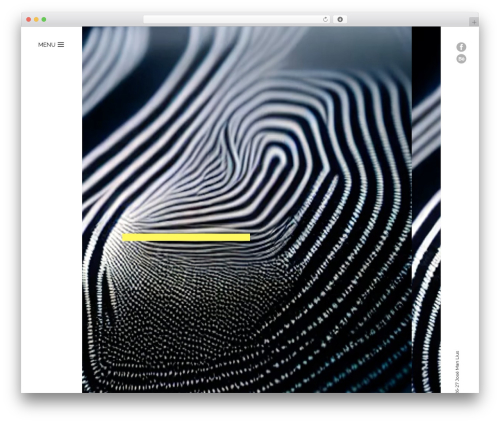500x423 pixels.
Task: Open the next slide preview on right edge
Action: click(x=426, y=209)
